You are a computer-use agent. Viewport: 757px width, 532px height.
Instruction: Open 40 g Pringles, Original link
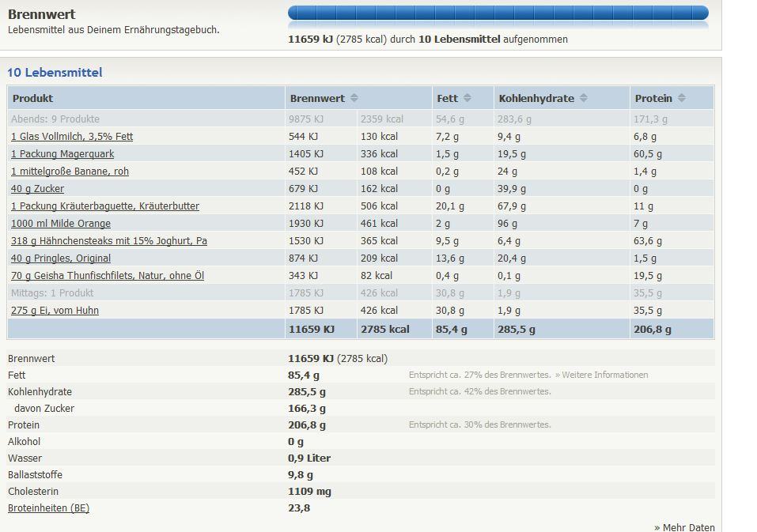click(x=61, y=258)
